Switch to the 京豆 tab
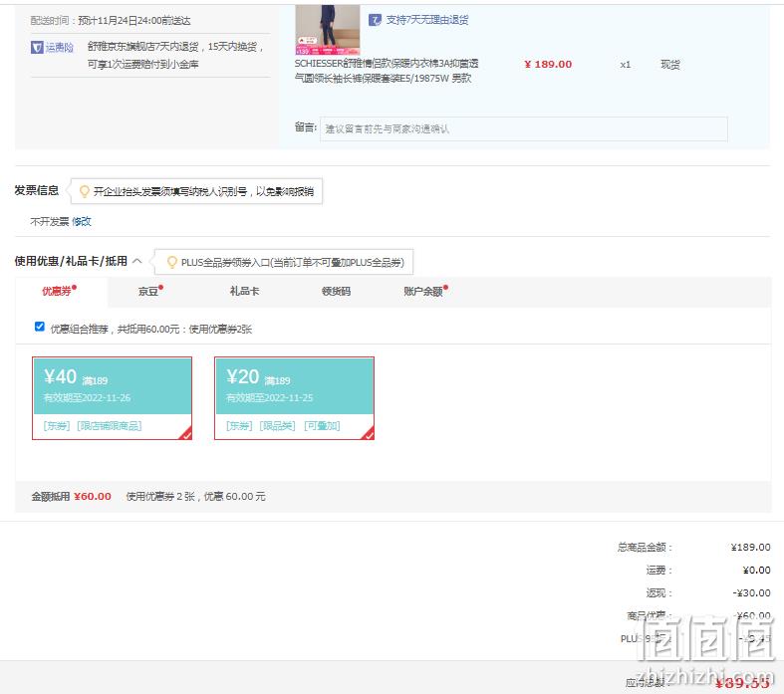 point(150,291)
